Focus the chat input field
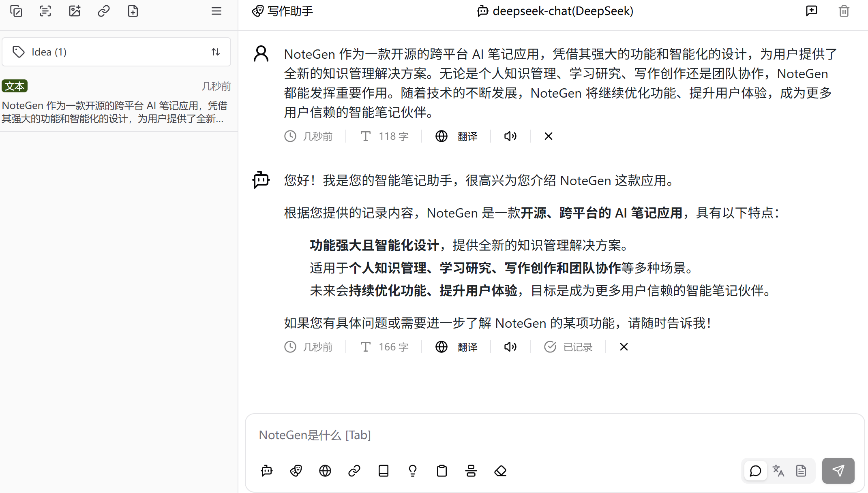868x493 pixels. [x=555, y=435]
